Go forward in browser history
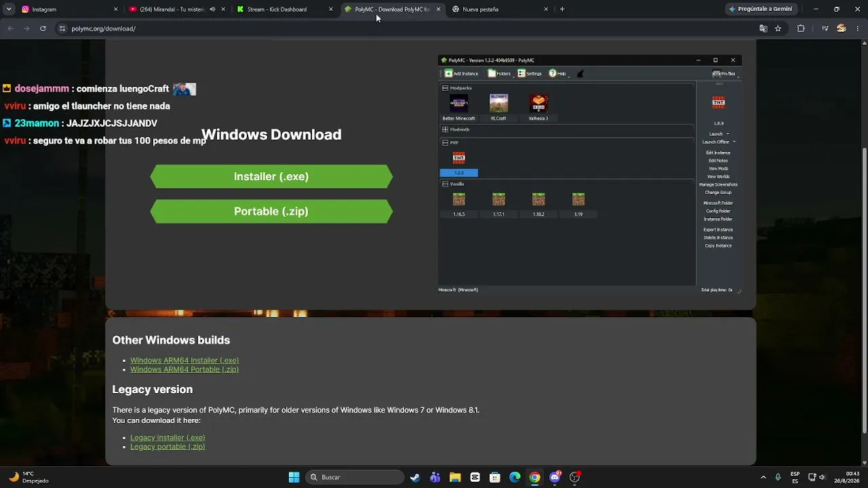The image size is (868, 488). point(26,28)
